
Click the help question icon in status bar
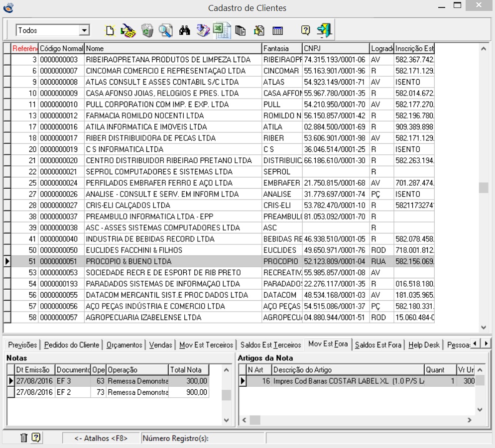click(36, 437)
